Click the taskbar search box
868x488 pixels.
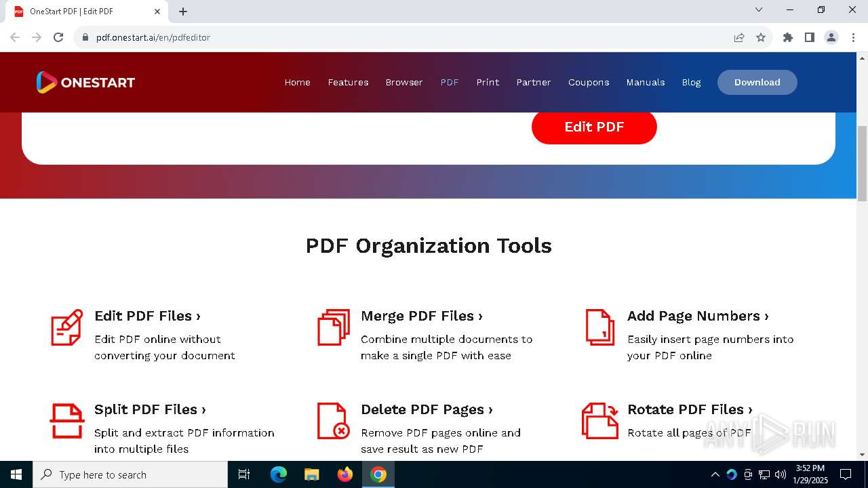click(130, 474)
